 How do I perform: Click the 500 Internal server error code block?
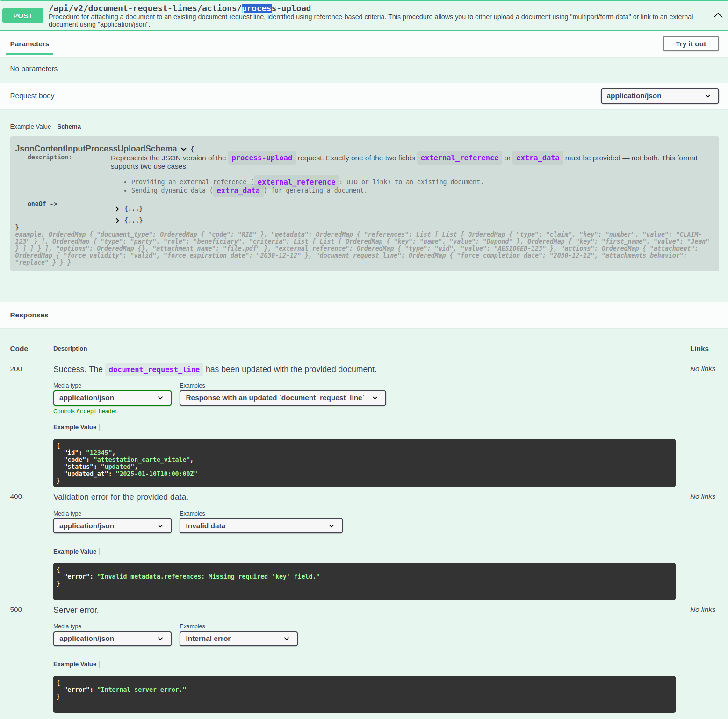click(x=364, y=694)
